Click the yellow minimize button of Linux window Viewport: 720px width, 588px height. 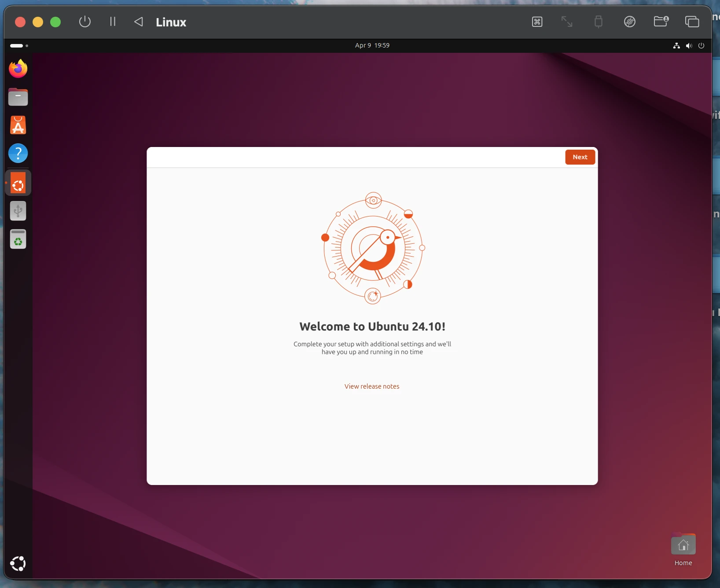(38, 22)
